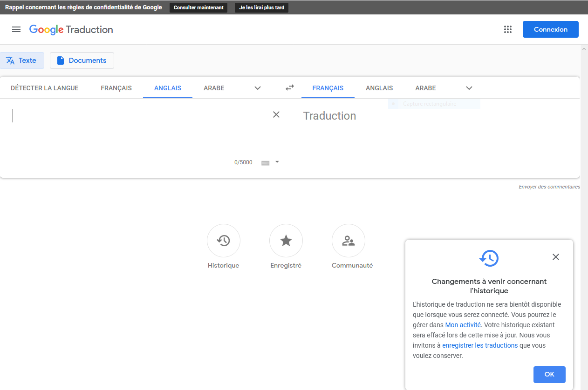The height and width of the screenshot is (390, 588).
Task: Open the Mon activité link
Action: 463,325
